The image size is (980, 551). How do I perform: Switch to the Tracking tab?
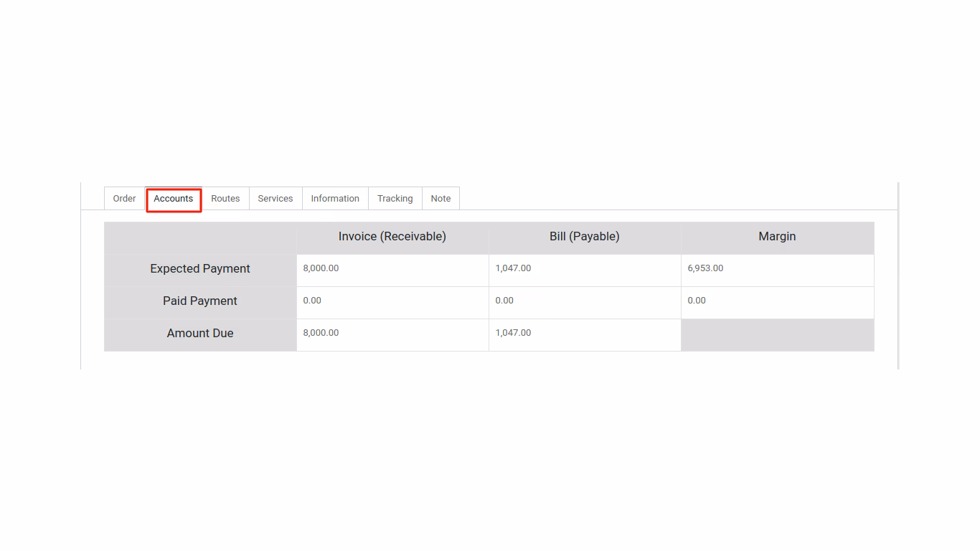point(395,199)
